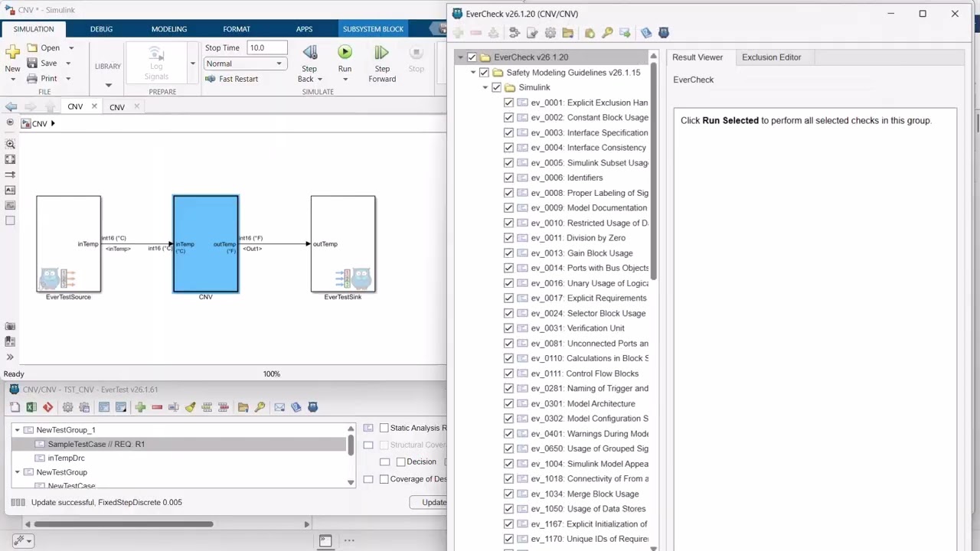The width and height of the screenshot is (980, 551).
Task: Open the FORMAT ribbon tab
Action: pyautogui.click(x=237, y=29)
